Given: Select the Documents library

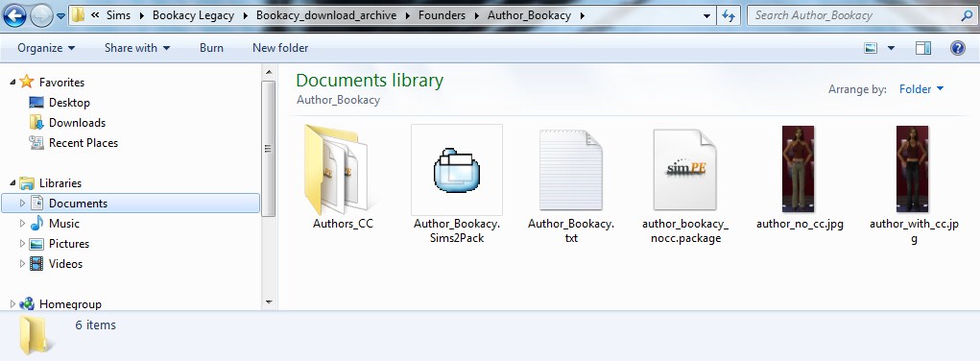Looking at the screenshot, I should (78, 204).
